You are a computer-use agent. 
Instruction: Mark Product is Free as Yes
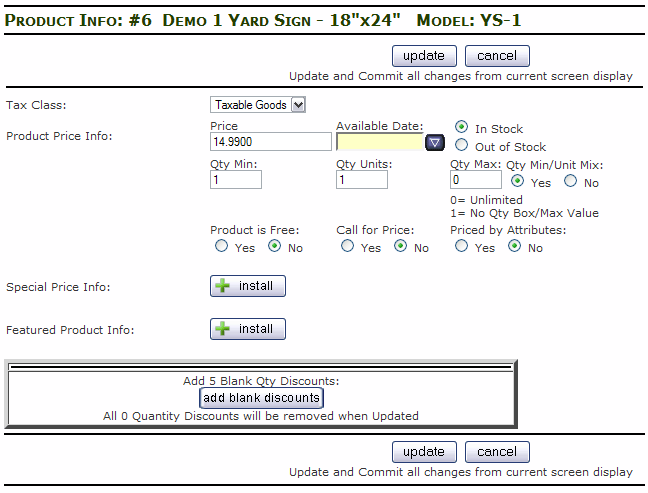[222, 246]
